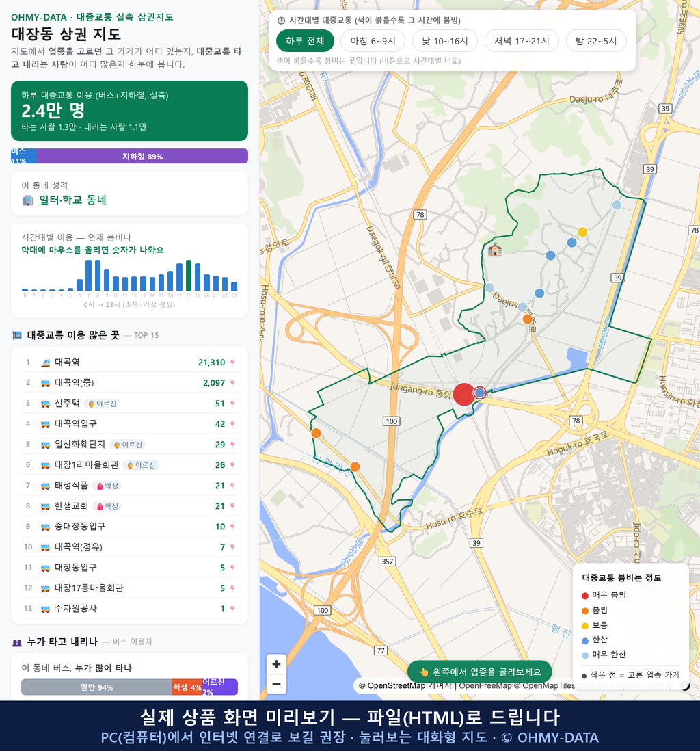Click the pin icon in the 대곡역(중) row
The width and height of the screenshot is (700, 751).
pos(232,383)
